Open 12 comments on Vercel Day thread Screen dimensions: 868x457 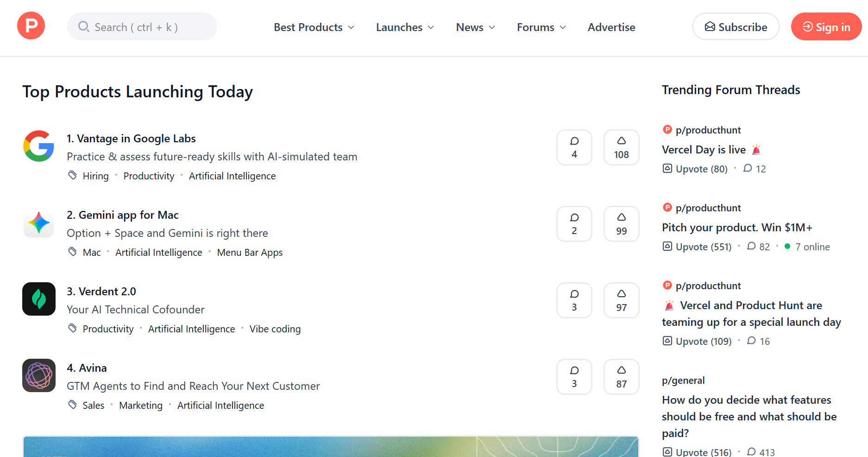tap(755, 169)
